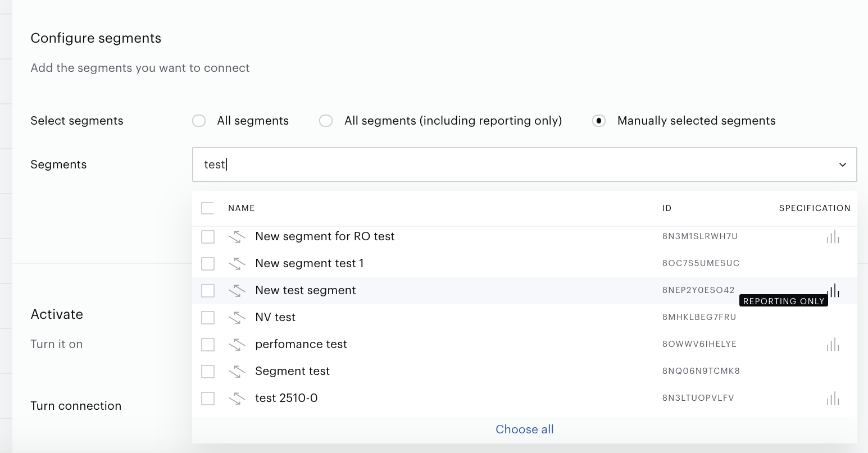The width and height of the screenshot is (868, 453).
Task: Click the ID column header
Action: click(667, 208)
